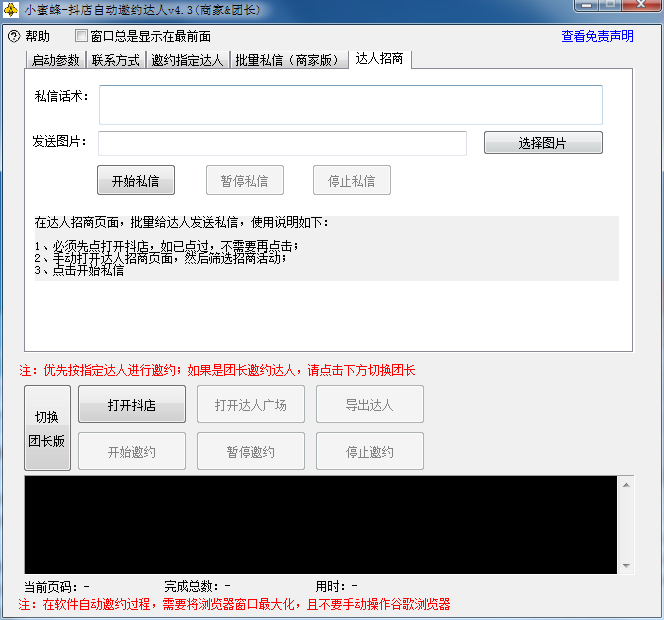
Task: Click the 当前页码 status label
Action: (x=57, y=587)
